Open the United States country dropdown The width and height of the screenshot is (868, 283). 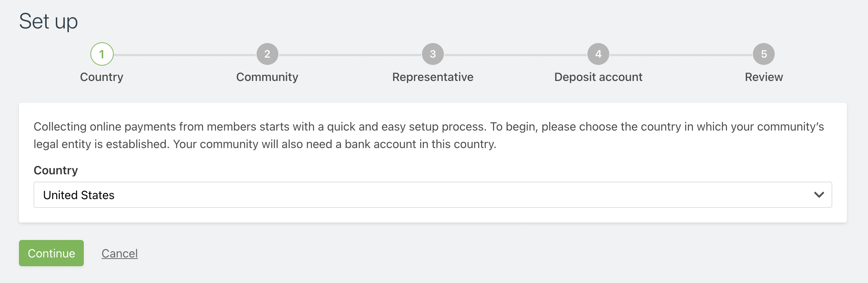433,195
